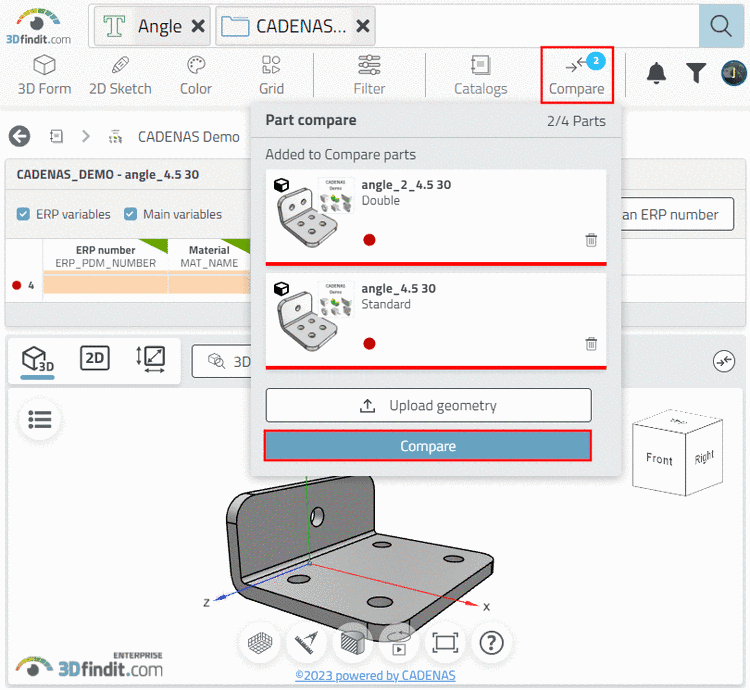Start the rotation animation

point(398,643)
